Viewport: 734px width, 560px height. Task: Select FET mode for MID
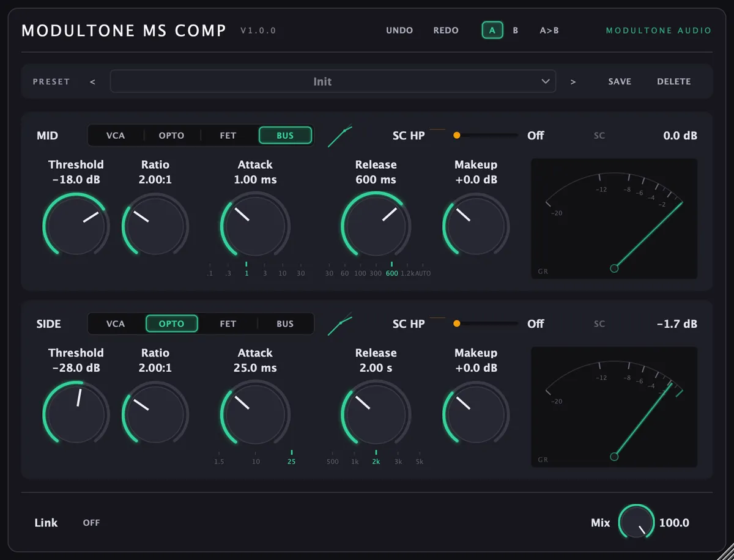[228, 136]
